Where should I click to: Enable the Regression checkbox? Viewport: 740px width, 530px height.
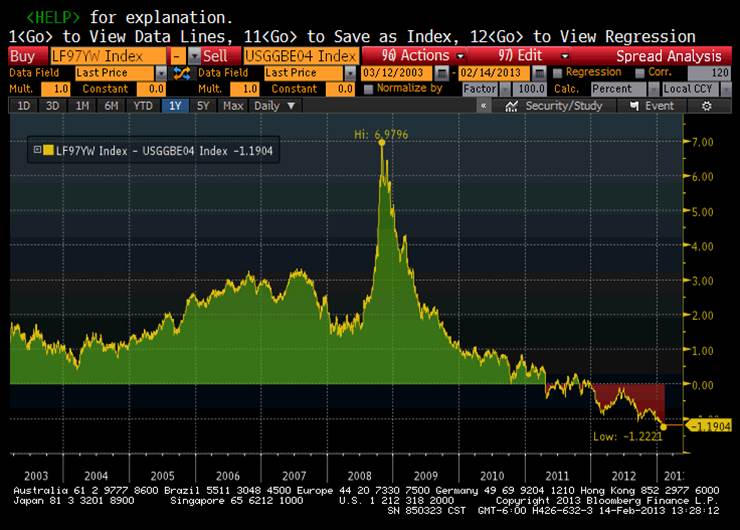[x=558, y=73]
